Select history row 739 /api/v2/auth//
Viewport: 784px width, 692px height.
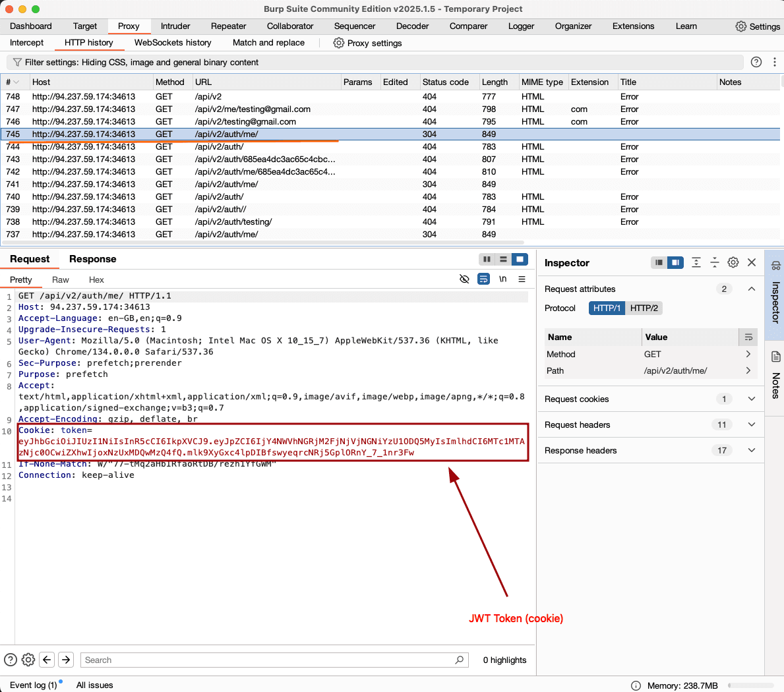pyautogui.click(x=390, y=210)
